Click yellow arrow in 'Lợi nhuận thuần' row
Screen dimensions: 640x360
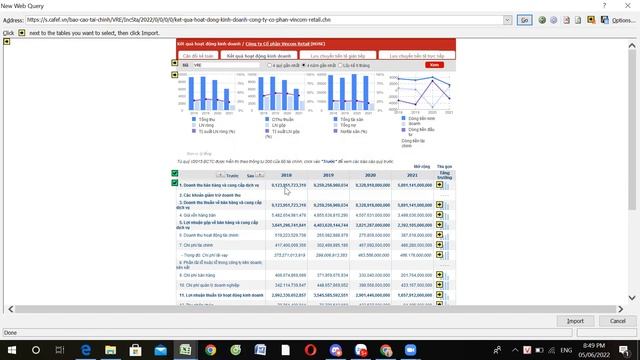point(439,295)
